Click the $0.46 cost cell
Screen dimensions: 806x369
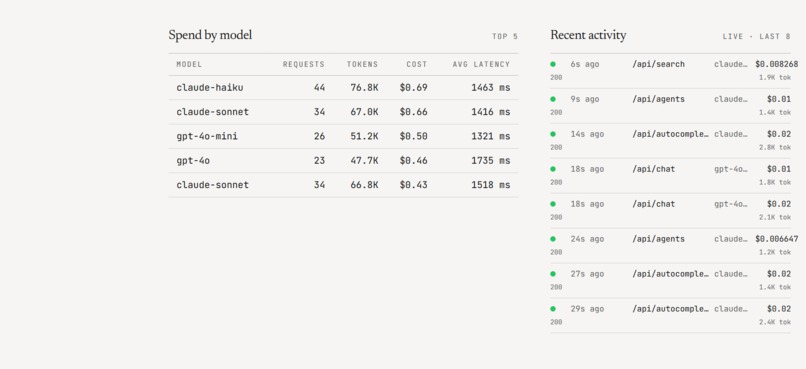[x=413, y=161]
